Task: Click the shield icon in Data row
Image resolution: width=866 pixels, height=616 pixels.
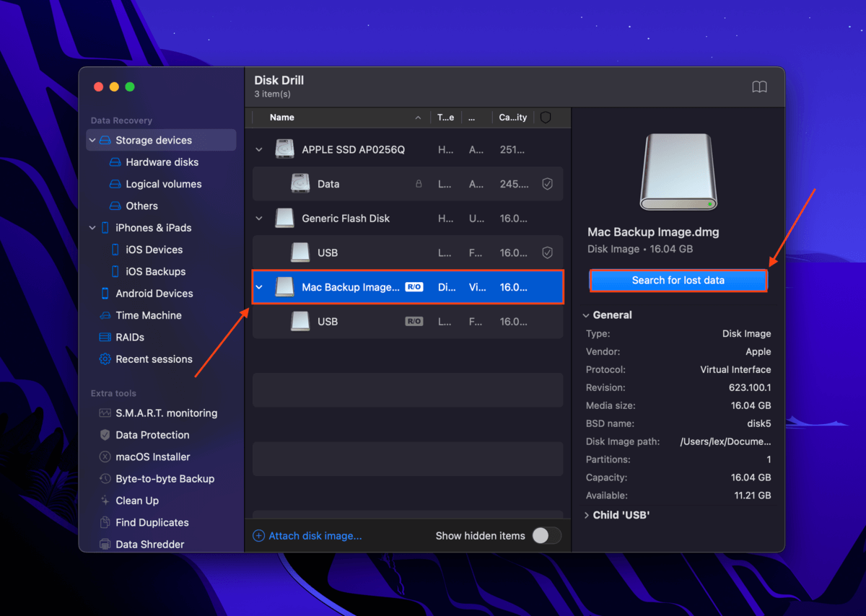Action: (x=547, y=184)
